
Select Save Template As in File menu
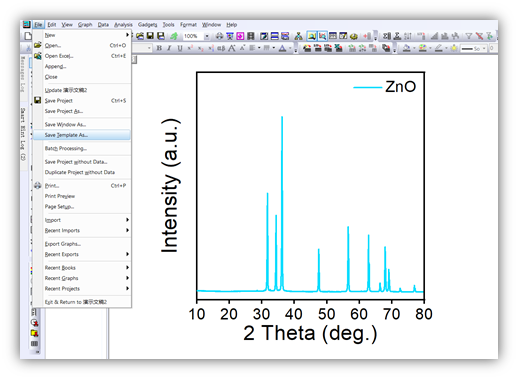point(82,135)
